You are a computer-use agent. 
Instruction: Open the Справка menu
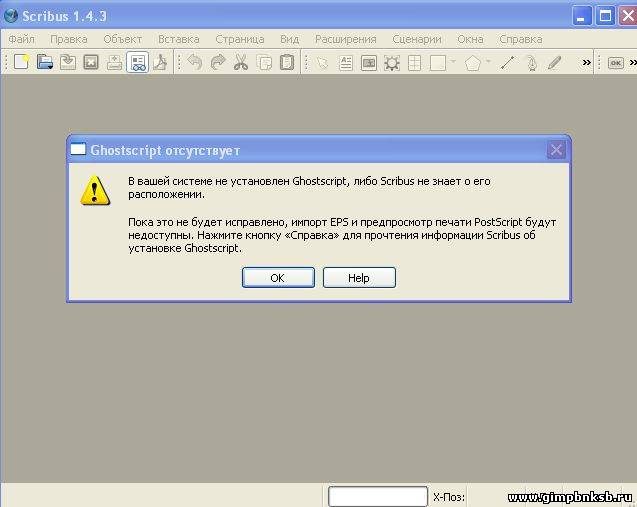(521, 39)
